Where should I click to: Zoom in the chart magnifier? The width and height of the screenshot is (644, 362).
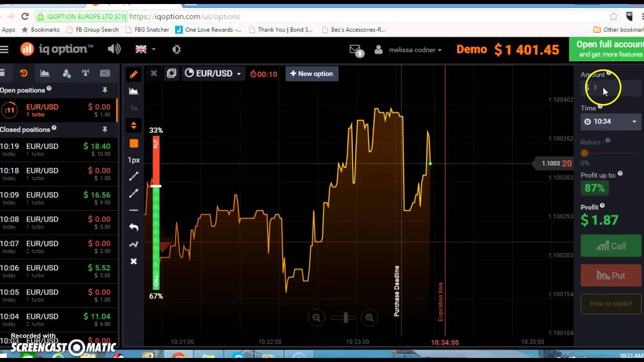coord(369,317)
